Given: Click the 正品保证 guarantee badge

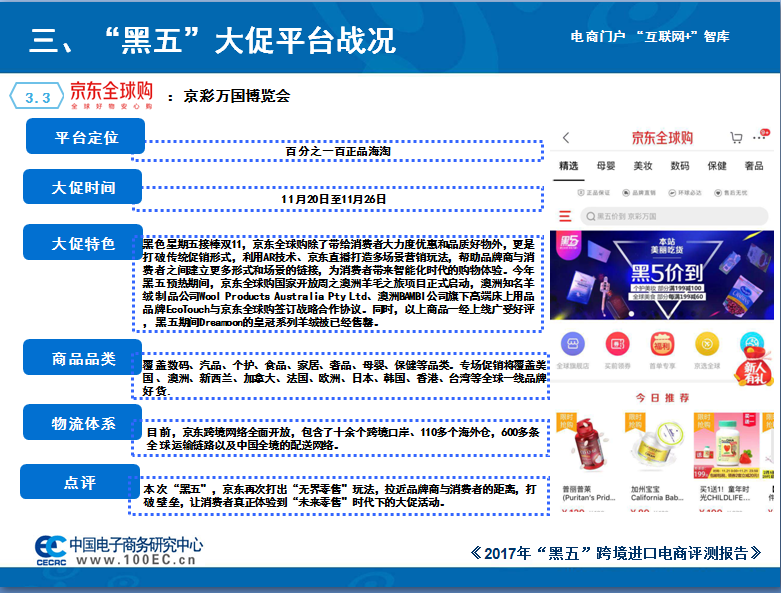Looking at the screenshot, I should (x=593, y=193).
